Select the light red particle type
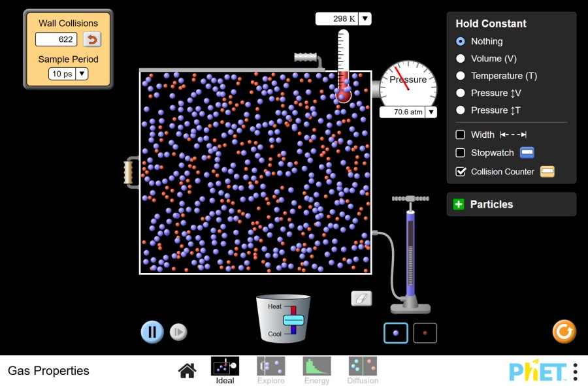The image size is (588, 386). tap(425, 333)
